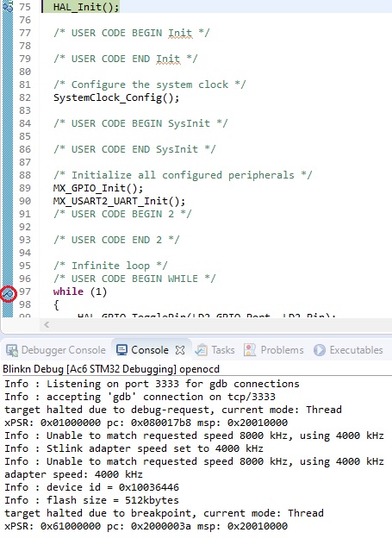This screenshot has width=392, height=545.
Task: Click the Executables play icon
Action: tap(320, 350)
